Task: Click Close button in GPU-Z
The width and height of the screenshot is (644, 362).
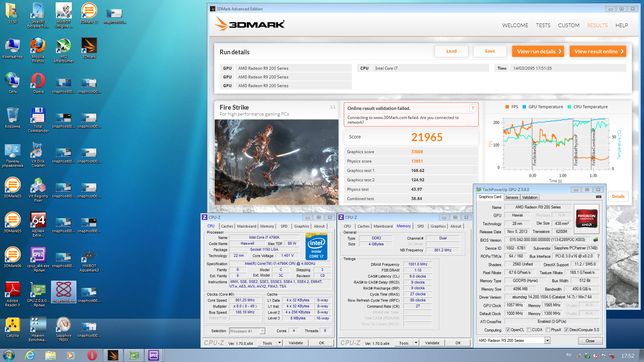Action: click(x=590, y=341)
